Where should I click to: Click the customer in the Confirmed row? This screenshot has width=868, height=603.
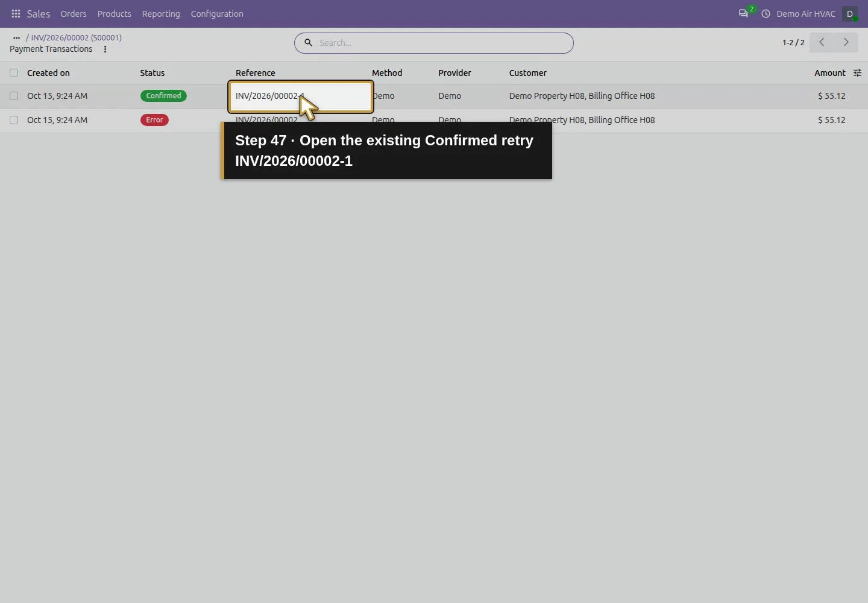tap(582, 96)
